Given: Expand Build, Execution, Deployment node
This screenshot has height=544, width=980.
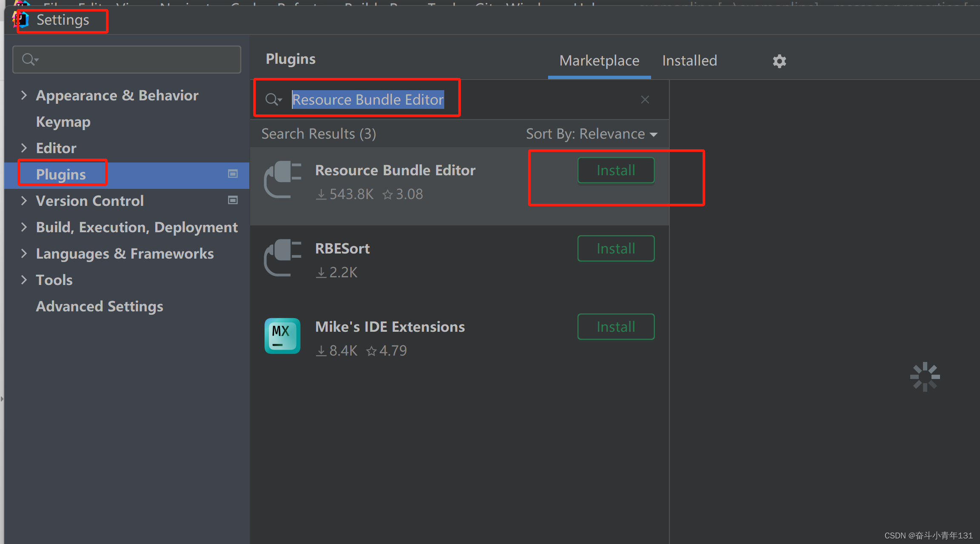Looking at the screenshot, I should (x=24, y=227).
